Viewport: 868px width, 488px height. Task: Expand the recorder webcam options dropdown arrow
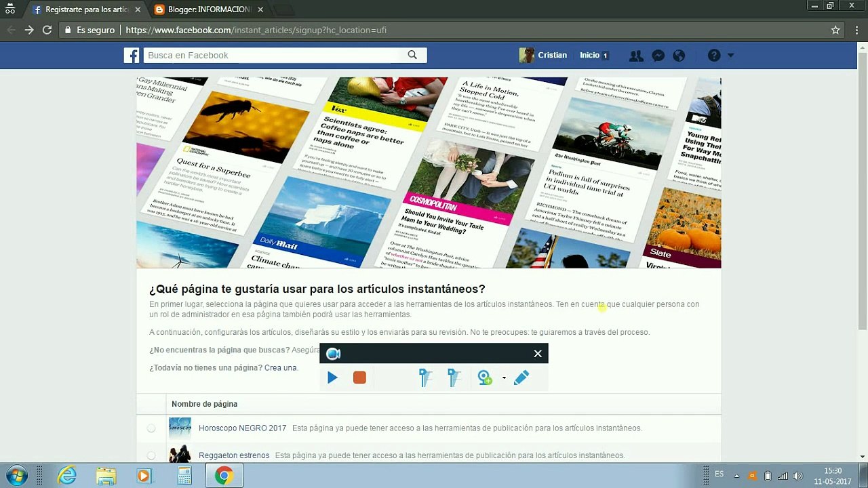[504, 378]
